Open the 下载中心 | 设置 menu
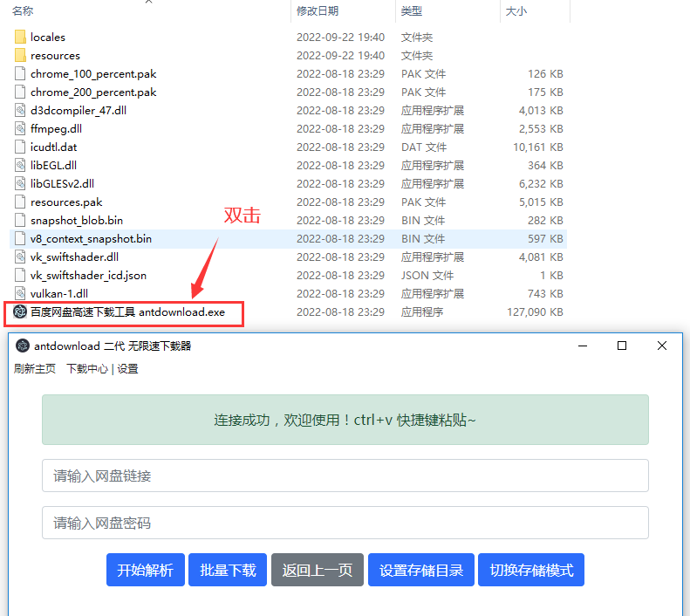The image size is (690, 616). [x=103, y=369]
